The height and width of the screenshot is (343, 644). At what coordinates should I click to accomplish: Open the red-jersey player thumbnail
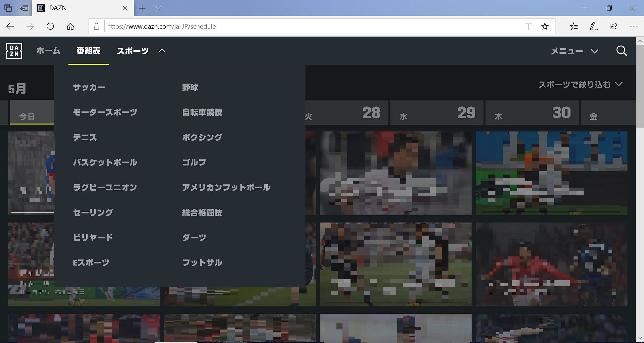(x=551, y=264)
